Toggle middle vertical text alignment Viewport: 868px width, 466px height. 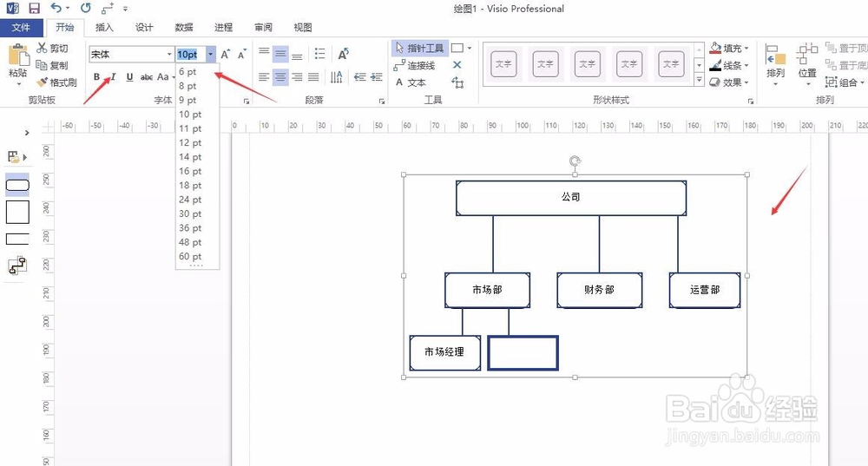tap(280, 54)
